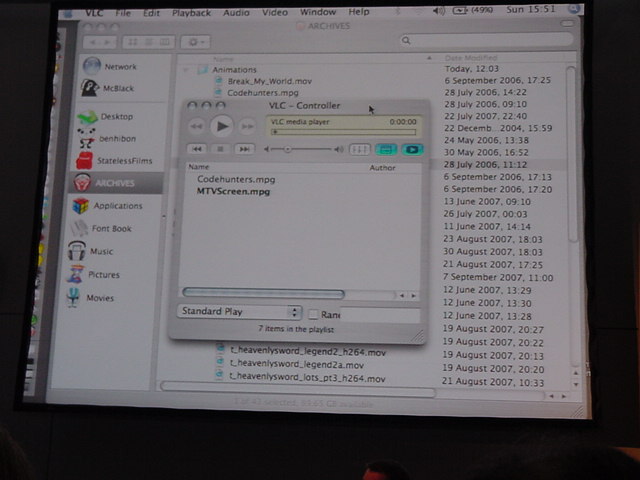Viewport: 640px width, 480px height.
Task: Click the previous track button in VLC
Action: click(x=197, y=149)
